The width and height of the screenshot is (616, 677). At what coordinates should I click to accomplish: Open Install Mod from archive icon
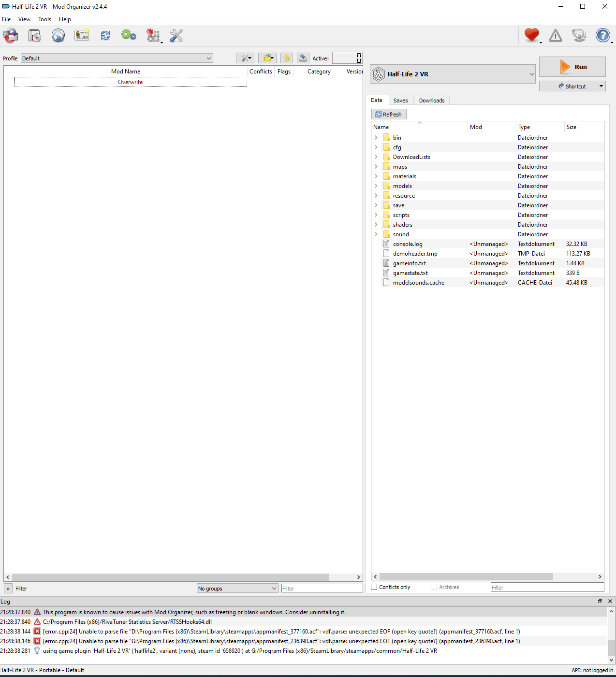point(35,35)
